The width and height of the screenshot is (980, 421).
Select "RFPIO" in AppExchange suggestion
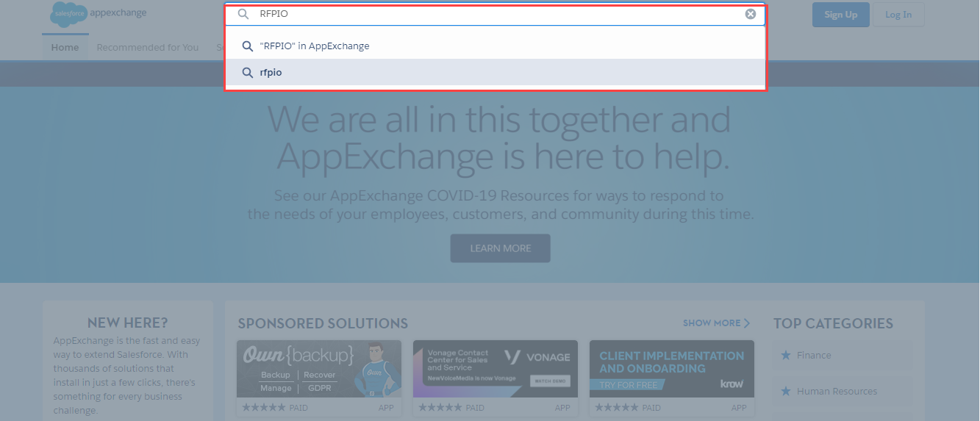click(x=496, y=46)
